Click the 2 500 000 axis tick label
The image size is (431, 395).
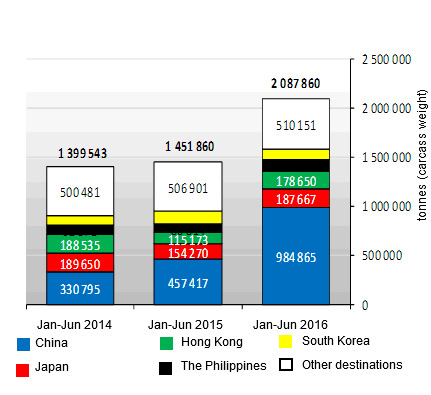[387, 60]
